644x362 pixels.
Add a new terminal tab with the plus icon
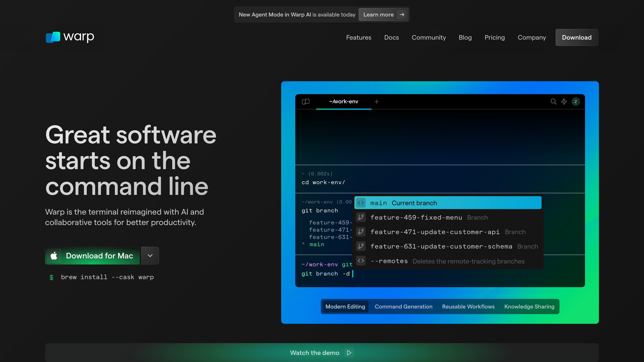point(377,101)
